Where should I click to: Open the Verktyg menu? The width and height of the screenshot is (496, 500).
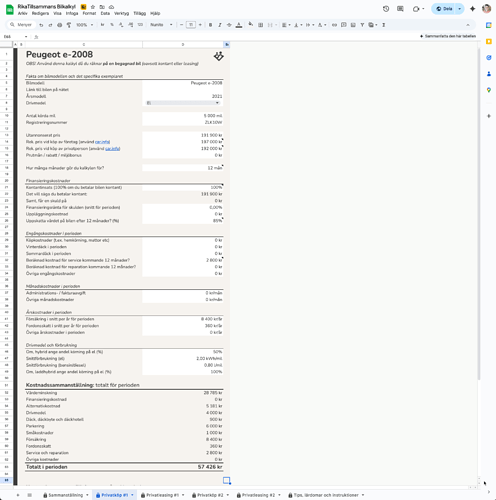[x=121, y=13]
